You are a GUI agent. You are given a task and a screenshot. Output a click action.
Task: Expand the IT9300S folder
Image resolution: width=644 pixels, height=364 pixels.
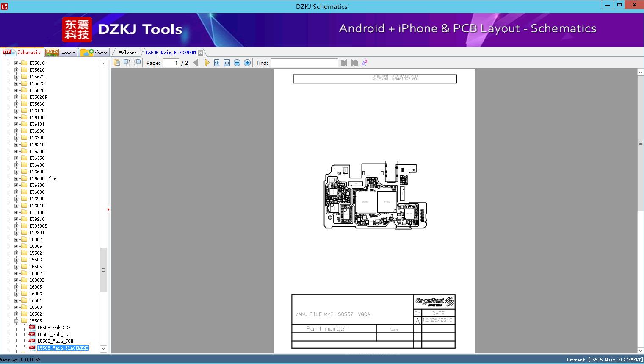click(x=16, y=226)
